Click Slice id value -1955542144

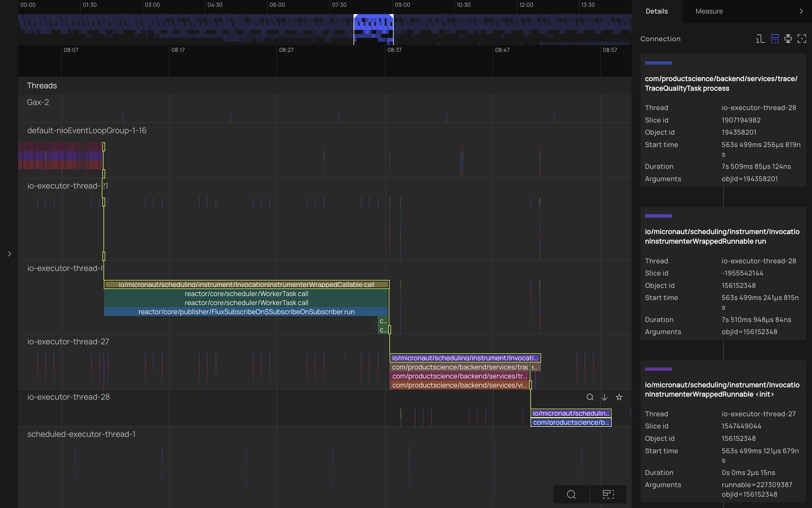(x=742, y=273)
